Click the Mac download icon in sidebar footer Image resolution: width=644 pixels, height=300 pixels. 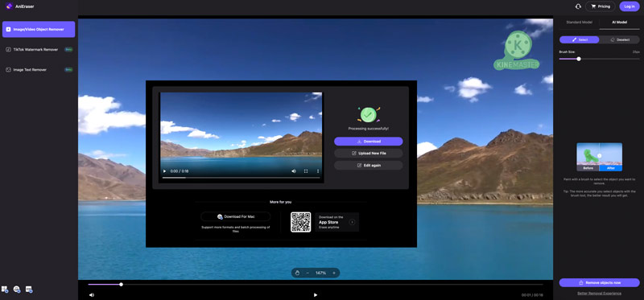[17, 290]
